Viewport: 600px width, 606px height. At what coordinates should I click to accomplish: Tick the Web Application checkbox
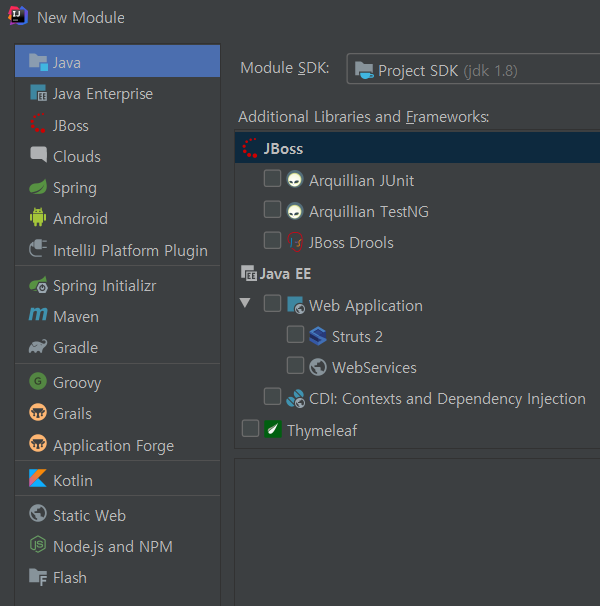coord(272,303)
